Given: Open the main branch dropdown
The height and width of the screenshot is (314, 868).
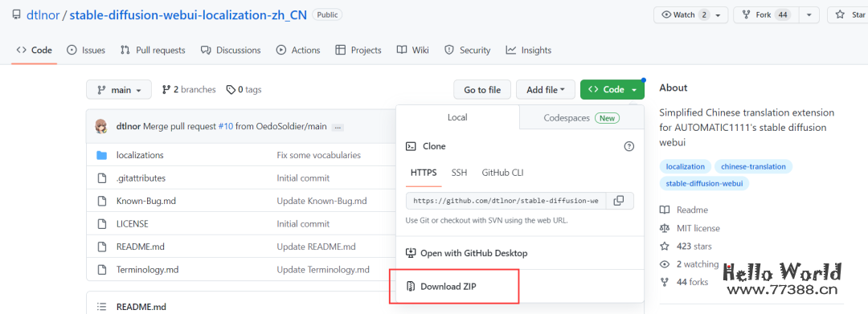Looking at the screenshot, I should pos(119,90).
